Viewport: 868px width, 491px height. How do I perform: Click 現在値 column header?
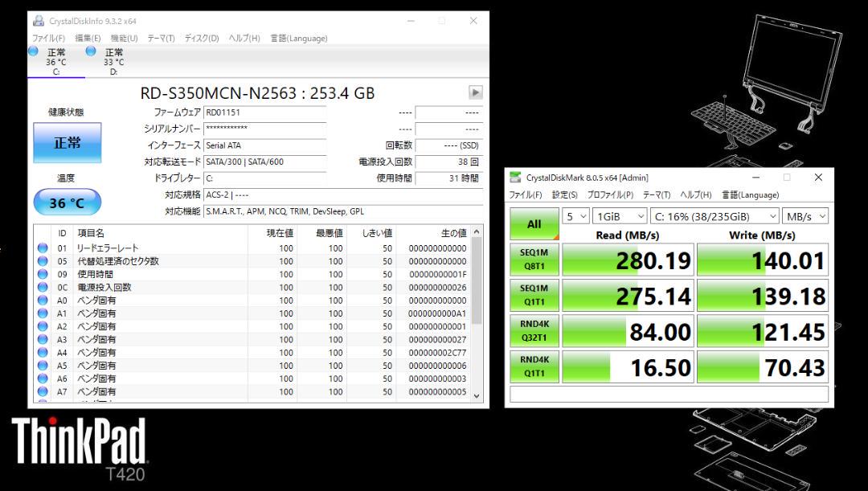tap(272, 233)
